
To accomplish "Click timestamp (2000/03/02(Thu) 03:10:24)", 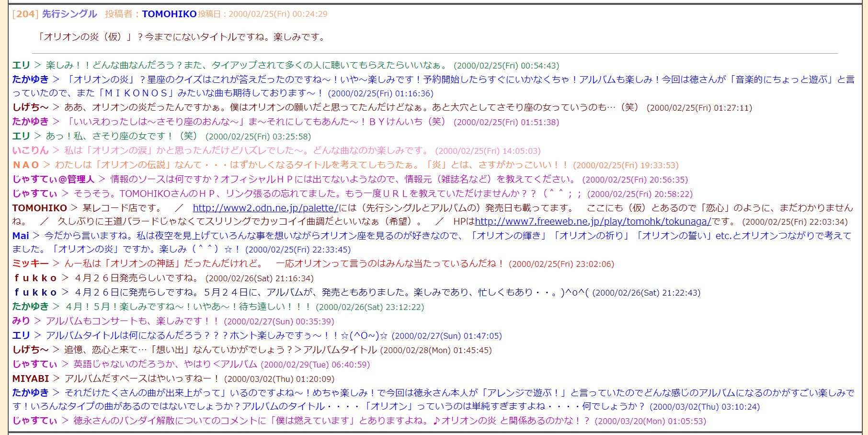I will [705, 407].
